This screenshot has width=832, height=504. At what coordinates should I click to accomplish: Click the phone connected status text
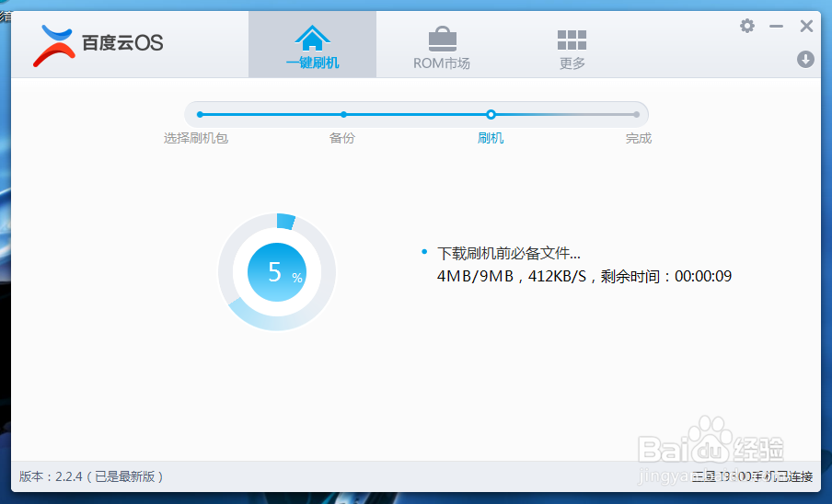[752, 476]
